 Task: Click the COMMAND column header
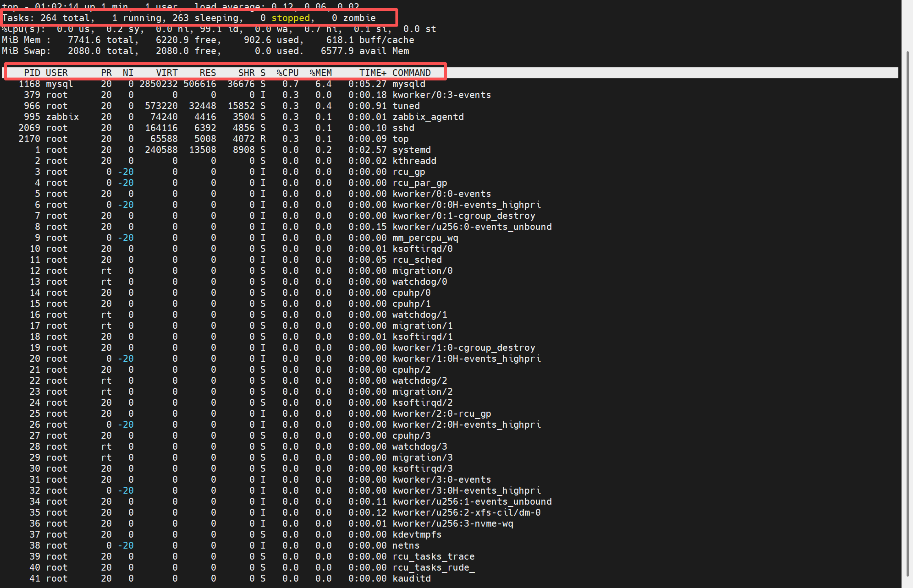click(x=411, y=73)
